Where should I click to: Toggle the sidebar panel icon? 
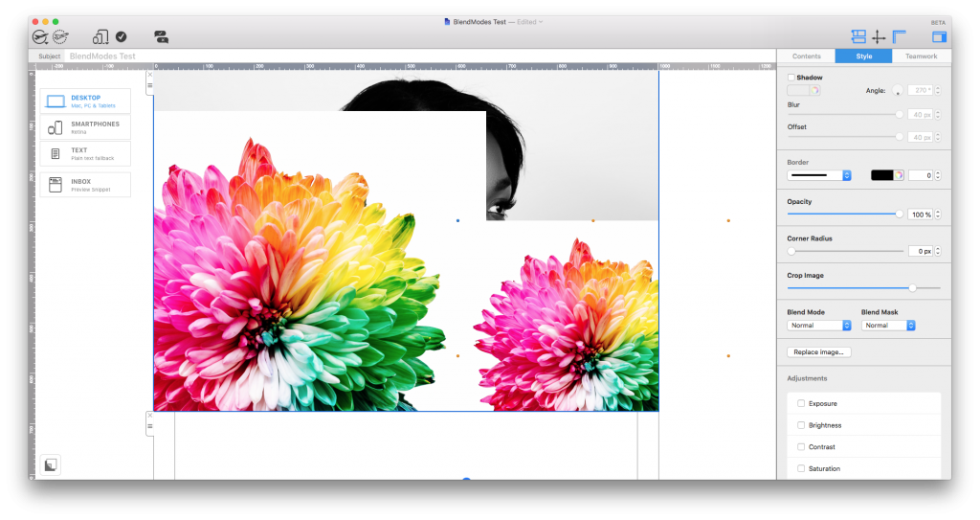click(939, 37)
